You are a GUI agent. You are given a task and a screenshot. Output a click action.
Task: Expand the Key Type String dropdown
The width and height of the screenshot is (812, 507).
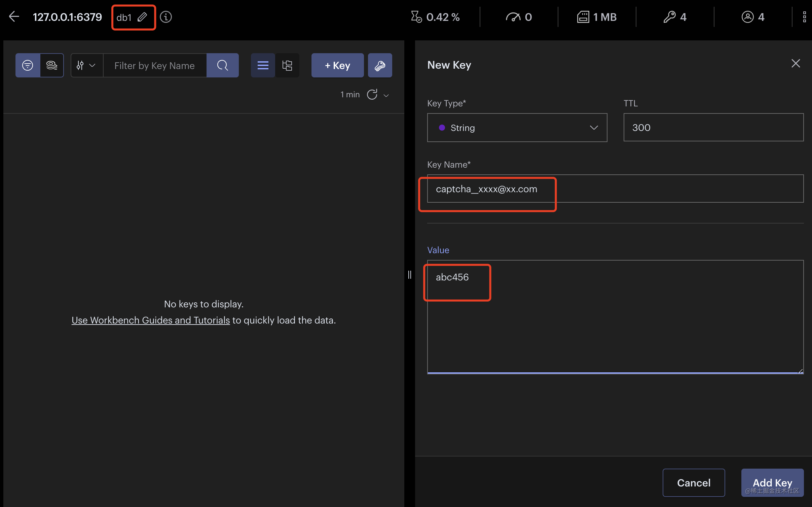517,128
